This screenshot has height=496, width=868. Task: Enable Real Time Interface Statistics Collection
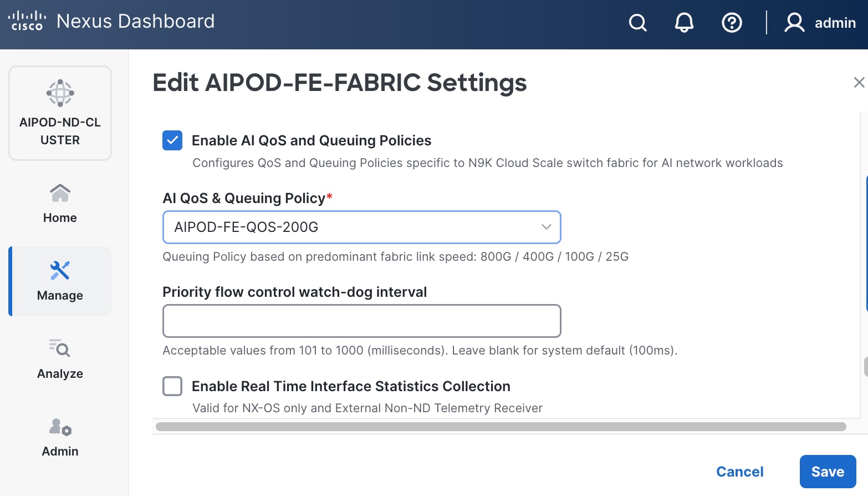point(172,386)
